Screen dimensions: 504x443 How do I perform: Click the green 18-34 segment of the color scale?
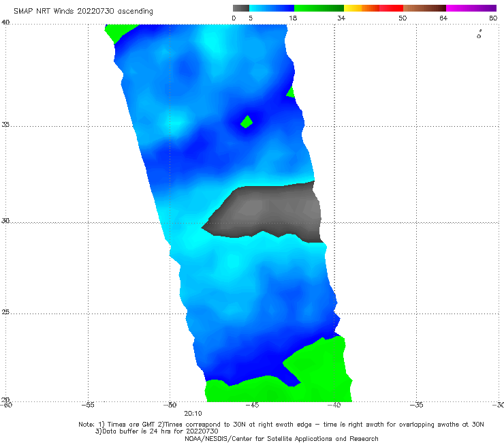pyautogui.click(x=319, y=8)
